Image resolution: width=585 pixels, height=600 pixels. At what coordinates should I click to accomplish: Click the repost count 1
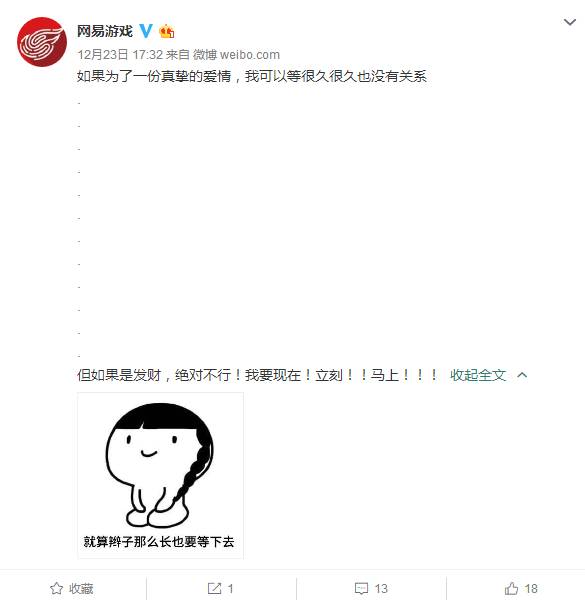click(x=230, y=589)
